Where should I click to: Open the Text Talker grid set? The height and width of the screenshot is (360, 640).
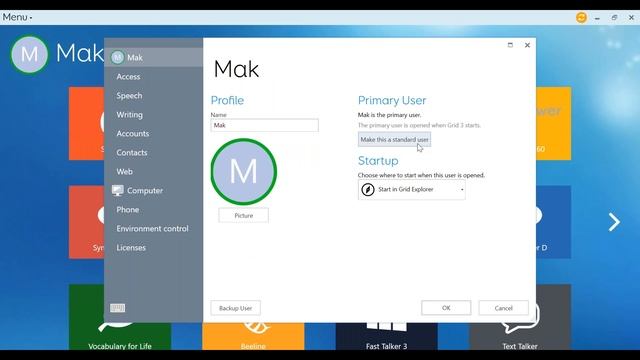(520, 336)
